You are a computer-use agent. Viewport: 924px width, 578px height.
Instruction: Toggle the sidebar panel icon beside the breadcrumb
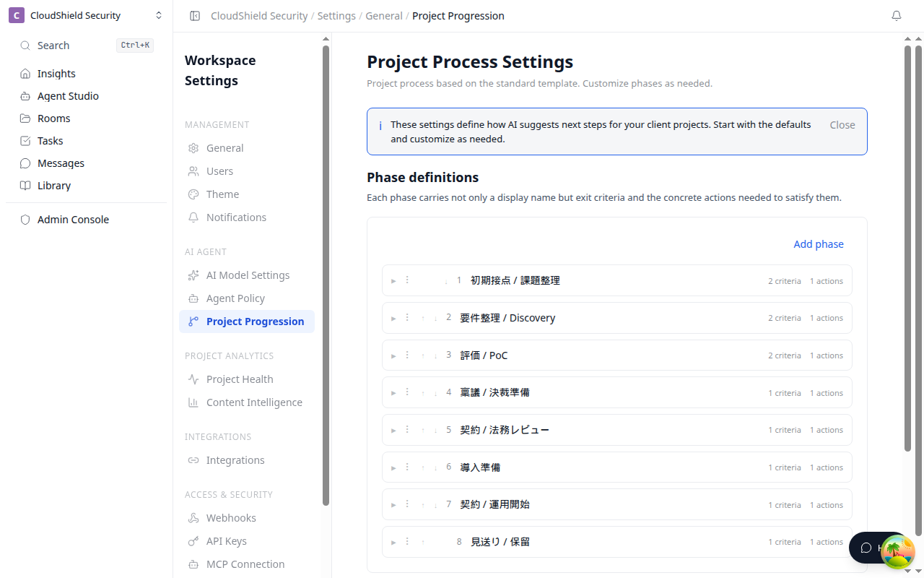point(195,16)
